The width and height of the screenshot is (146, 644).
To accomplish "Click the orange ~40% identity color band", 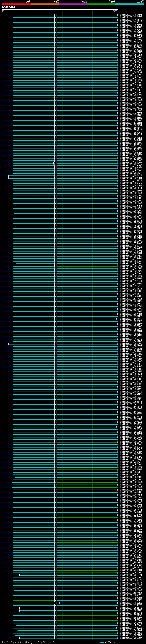I will [45, 4].
